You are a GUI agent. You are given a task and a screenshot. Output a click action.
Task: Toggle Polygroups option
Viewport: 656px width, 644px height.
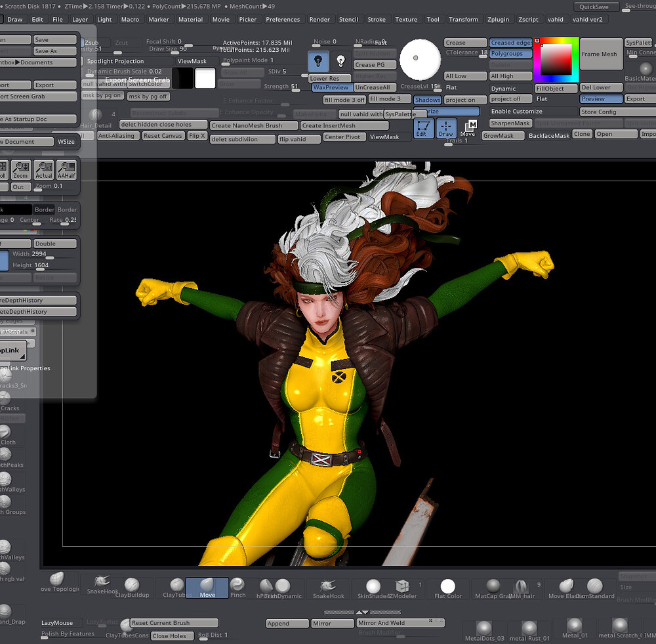point(511,54)
